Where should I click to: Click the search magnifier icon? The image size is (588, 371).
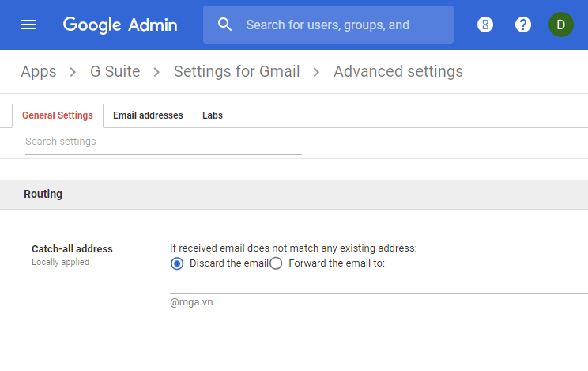click(x=224, y=25)
